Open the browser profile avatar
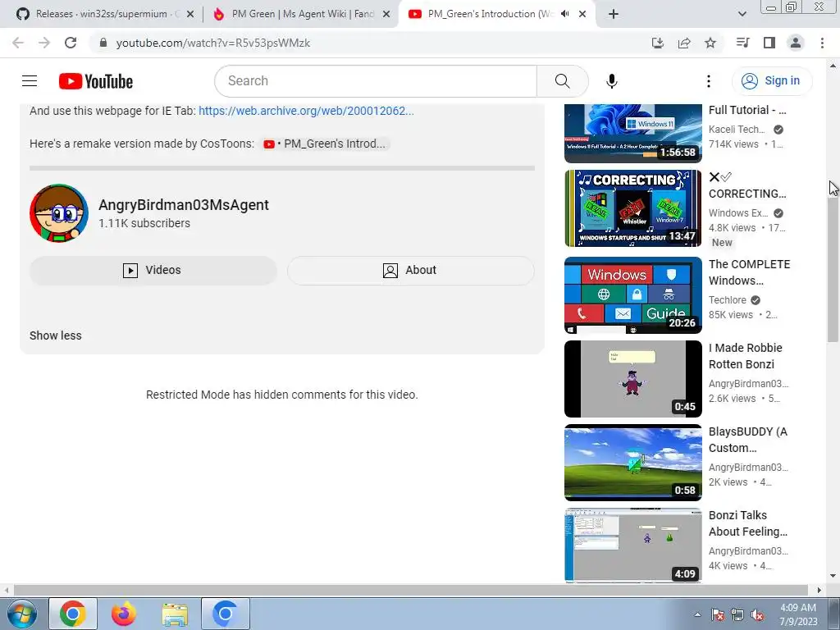Image resolution: width=840 pixels, height=630 pixels. point(796,43)
